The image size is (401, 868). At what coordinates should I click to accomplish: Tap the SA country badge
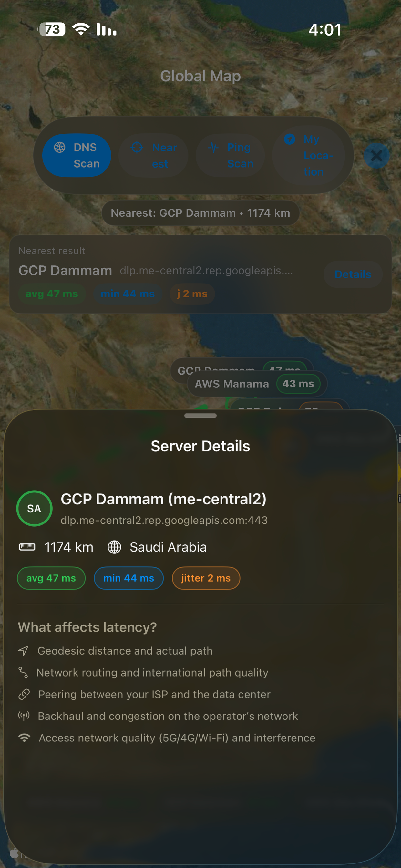tap(34, 508)
